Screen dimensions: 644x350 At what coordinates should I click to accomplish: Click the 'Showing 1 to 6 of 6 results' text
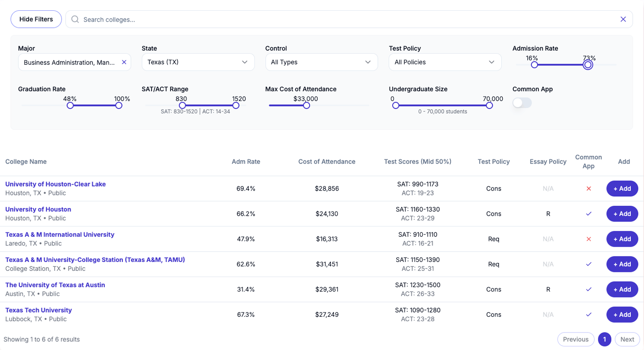[42, 339]
